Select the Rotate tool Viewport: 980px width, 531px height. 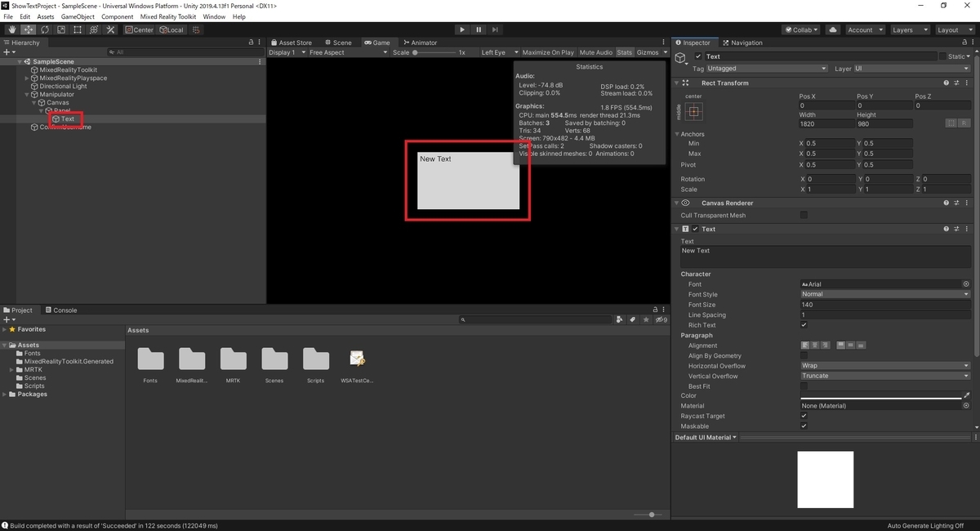click(x=44, y=29)
